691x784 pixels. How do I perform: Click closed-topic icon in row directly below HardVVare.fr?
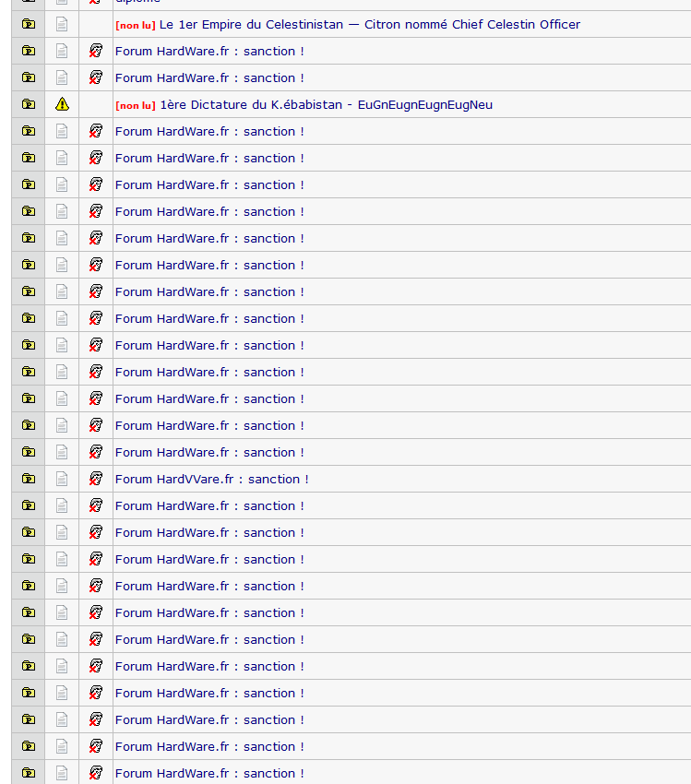[x=96, y=506]
